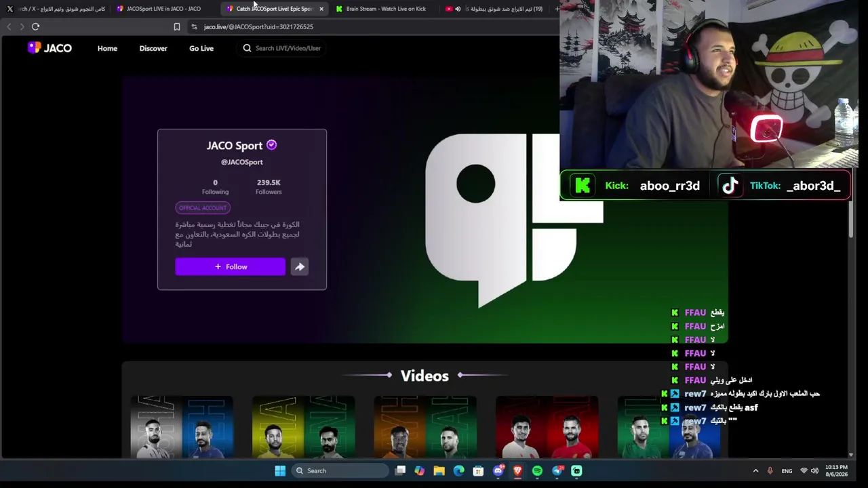
Task: Open Telegram from the taskbar
Action: [557, 471]
